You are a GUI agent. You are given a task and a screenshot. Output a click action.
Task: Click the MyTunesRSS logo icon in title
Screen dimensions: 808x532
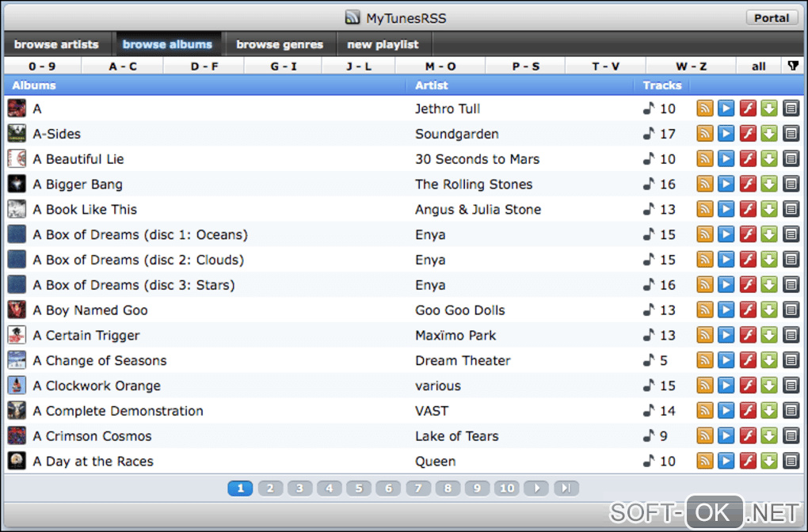[353, 17]
